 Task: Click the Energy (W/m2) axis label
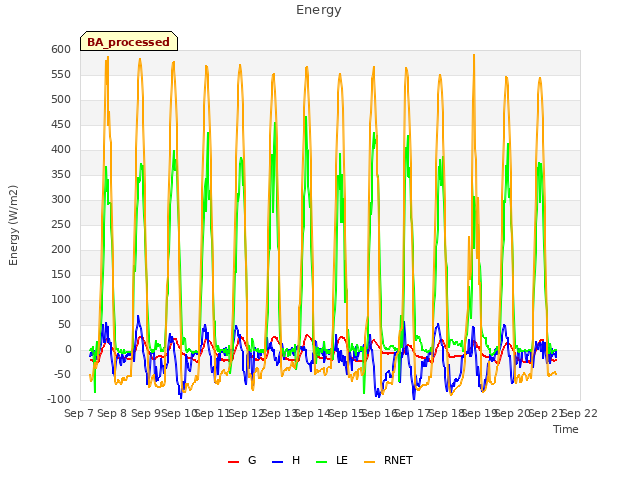pos(13,225)
